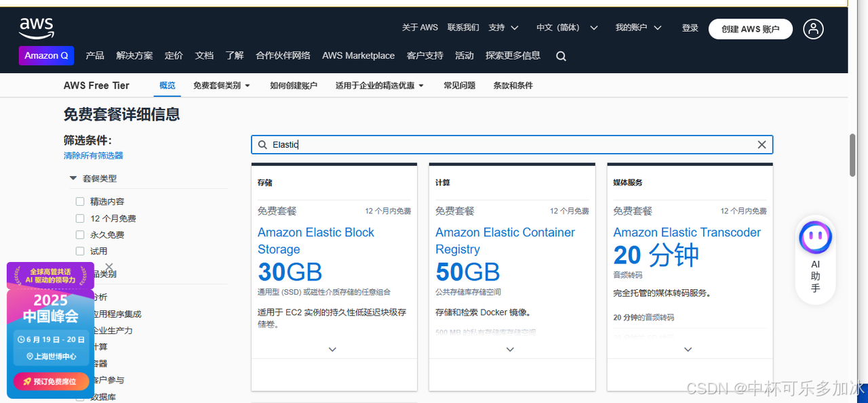Open the 定价 menu
The height and width of the screenshot is (403, 868).
click(x=174, y=56)
